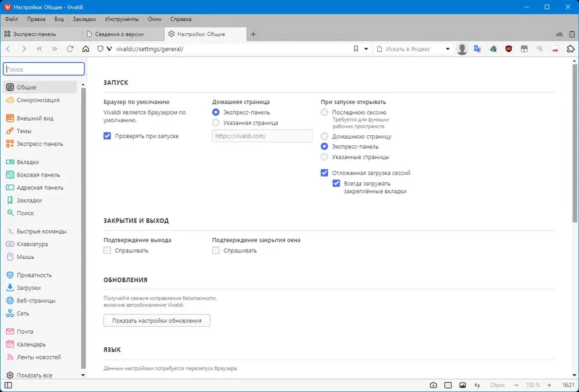579x392 pixels.
Task: Click the reload page icon
Action: pos(69,48)
